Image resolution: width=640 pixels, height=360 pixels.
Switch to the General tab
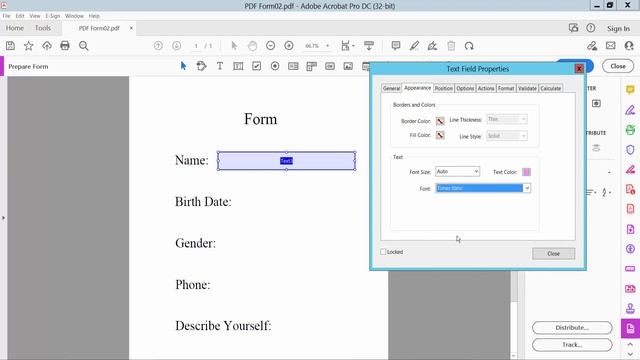pyautogui.click(x=391, y=88)
